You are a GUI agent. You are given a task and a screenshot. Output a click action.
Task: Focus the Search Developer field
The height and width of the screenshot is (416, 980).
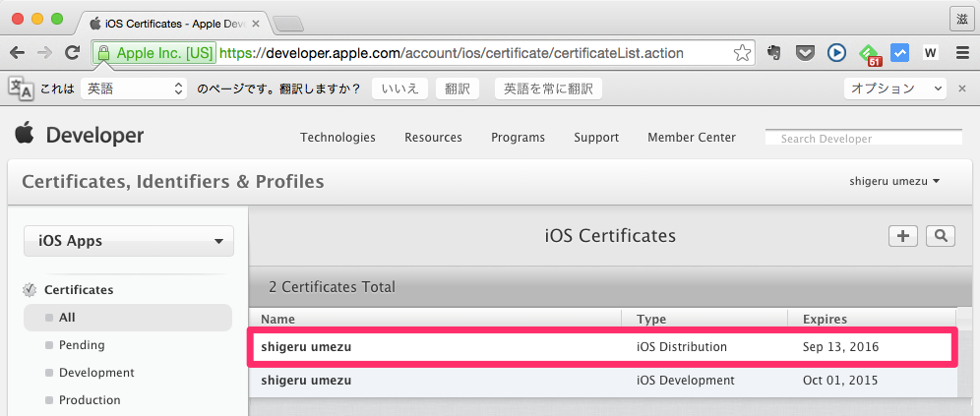pyautogui.click(x=864, y=138)
